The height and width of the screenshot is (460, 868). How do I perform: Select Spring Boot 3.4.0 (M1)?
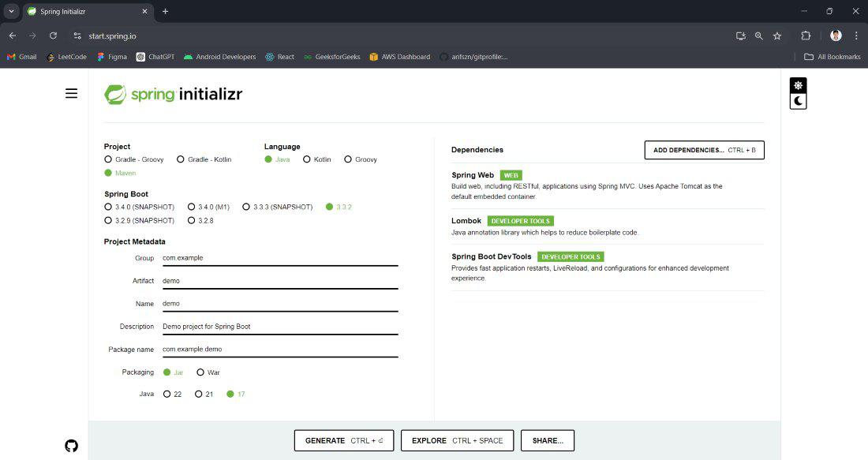coord(208,207)
